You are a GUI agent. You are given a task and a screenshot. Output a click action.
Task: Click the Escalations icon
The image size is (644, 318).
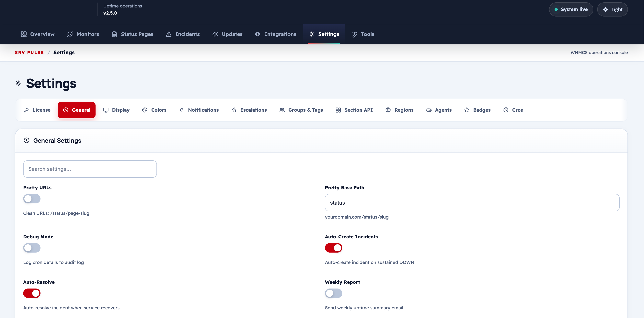coord(234,110)
